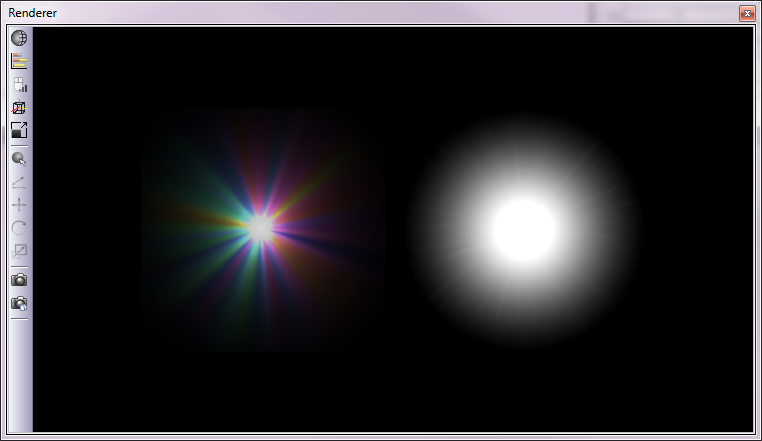Click the camera with disc icon

click(19, 303)
